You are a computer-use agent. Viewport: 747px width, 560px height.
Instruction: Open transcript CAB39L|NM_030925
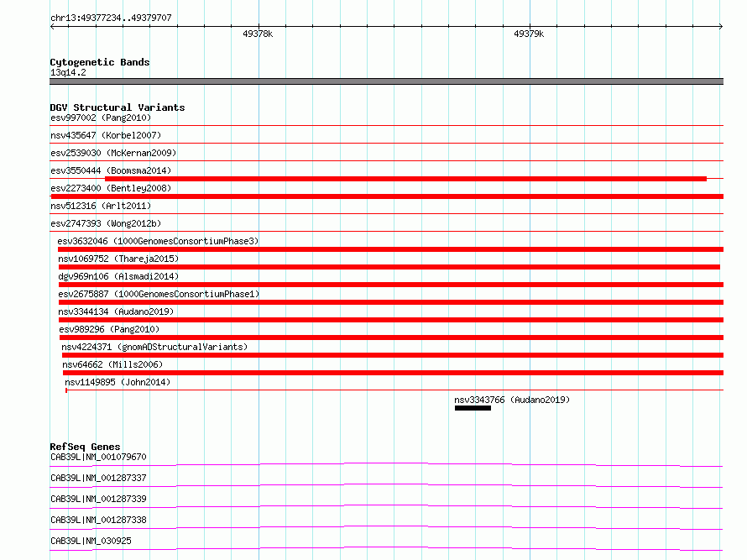pyautogui.click(x=91, y=541)
